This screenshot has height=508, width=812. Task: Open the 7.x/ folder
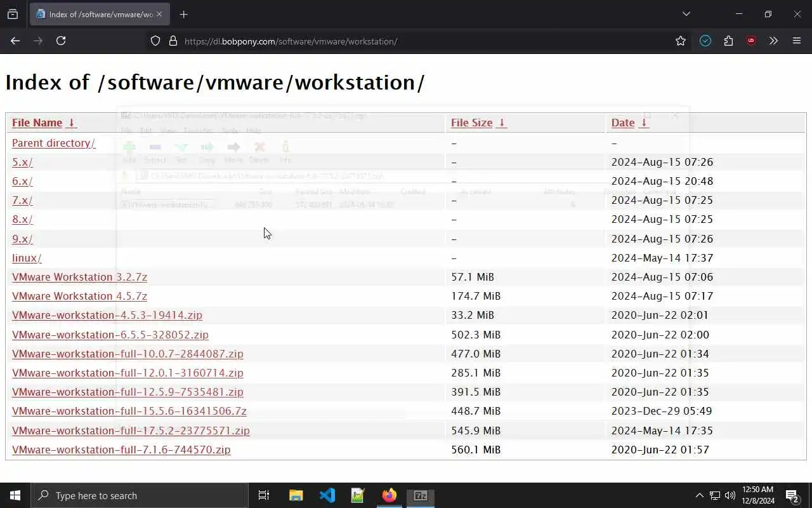coord(22,200)
